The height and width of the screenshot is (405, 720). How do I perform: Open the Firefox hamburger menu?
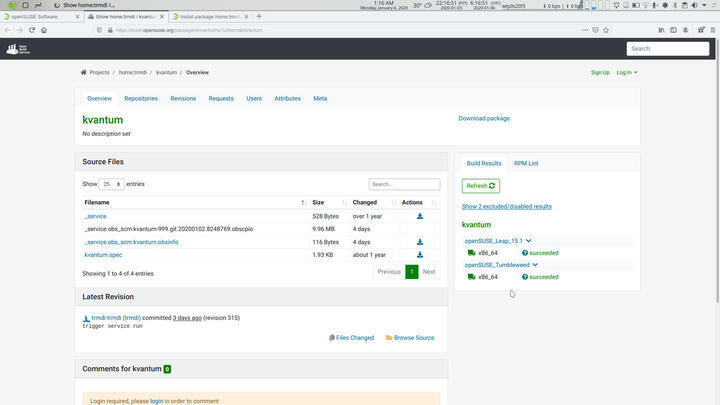[x=713, y=30]
